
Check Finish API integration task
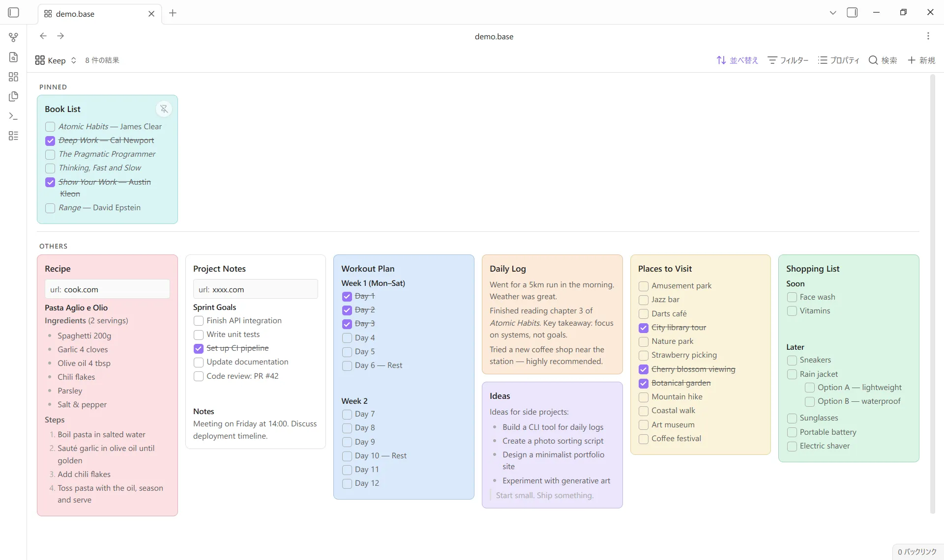pos(199,321)
